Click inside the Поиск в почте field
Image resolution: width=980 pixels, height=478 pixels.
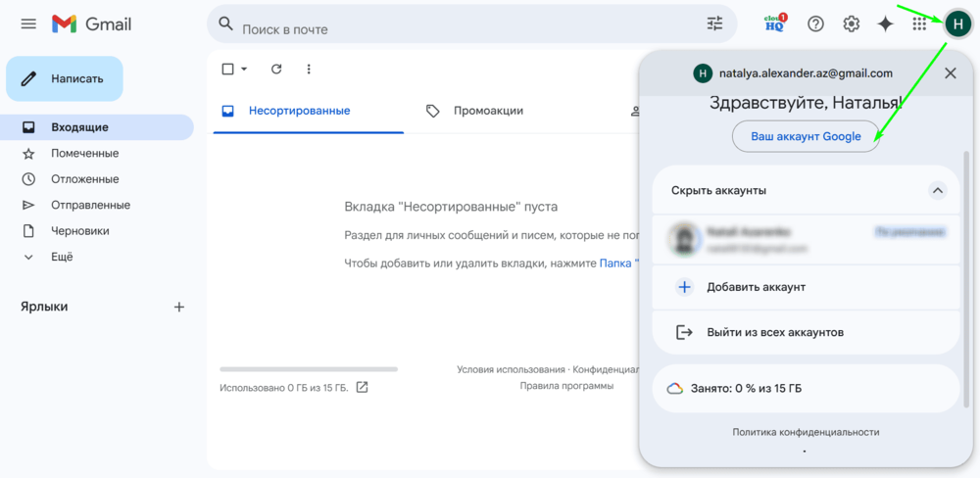click(x=468, y=28)
